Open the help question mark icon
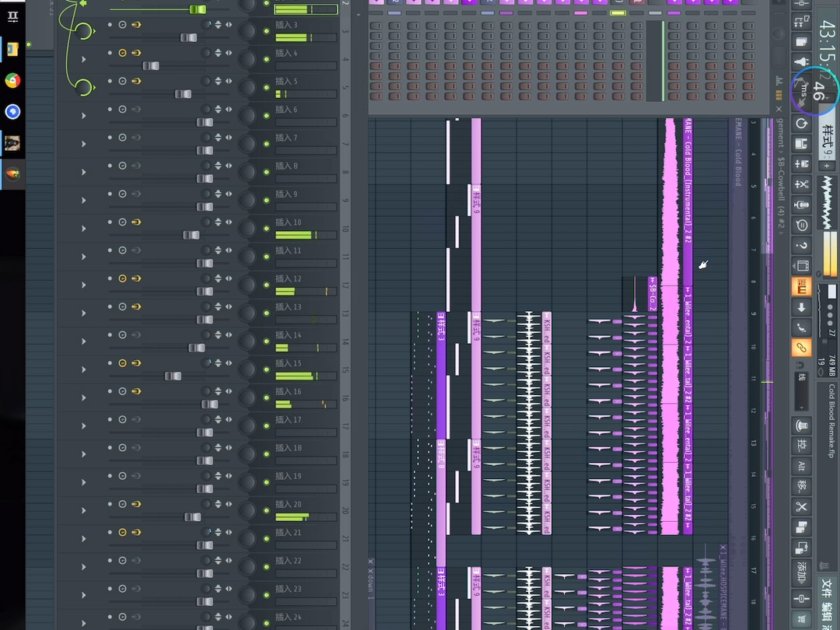Image resolution: width=840 pixels, height=630 pixels. (801, 245)
